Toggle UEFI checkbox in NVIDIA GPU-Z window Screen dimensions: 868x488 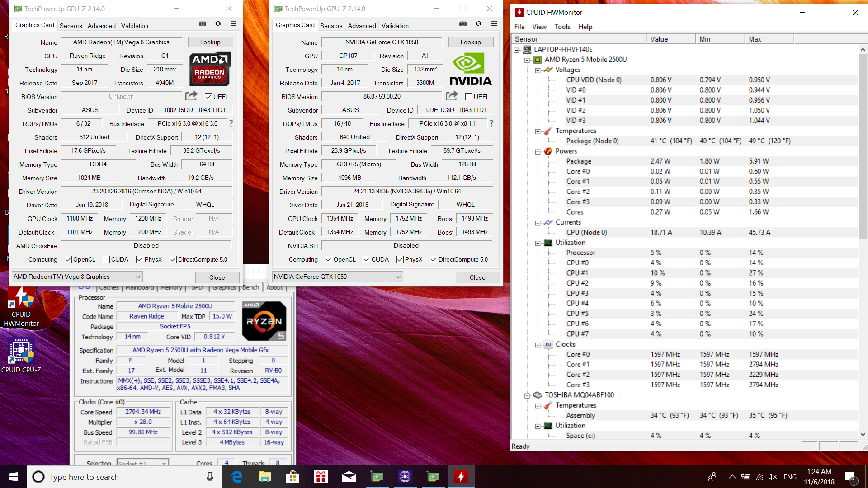pyautogui.click(x=469, y=97)
